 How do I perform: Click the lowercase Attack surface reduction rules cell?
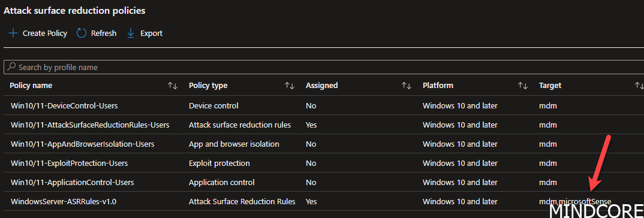pyautogui.click(x=240, y=125)
